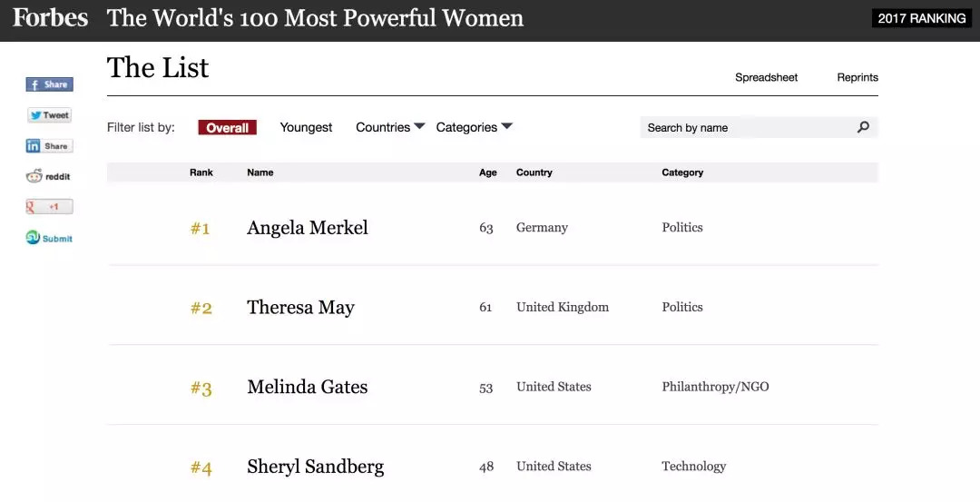This screenshot has height=502, width=980.
Task: Click the Facebook Share icon
Action: coord(49,84)
